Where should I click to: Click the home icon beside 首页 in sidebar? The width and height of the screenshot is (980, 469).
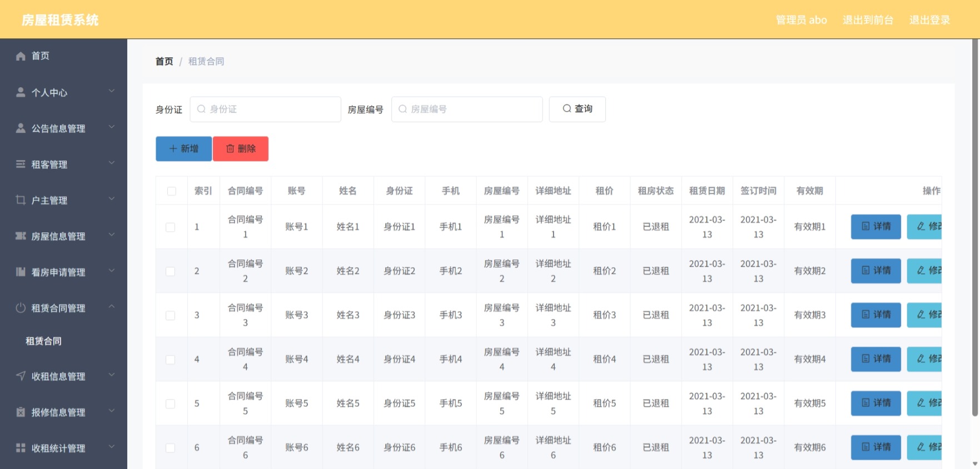tap(21, 56)
